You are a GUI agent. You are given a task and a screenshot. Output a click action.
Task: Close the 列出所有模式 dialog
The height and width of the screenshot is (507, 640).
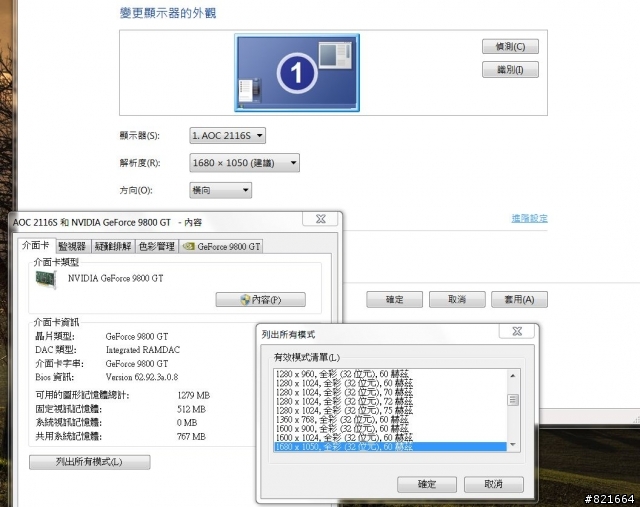tap(517, 331)
